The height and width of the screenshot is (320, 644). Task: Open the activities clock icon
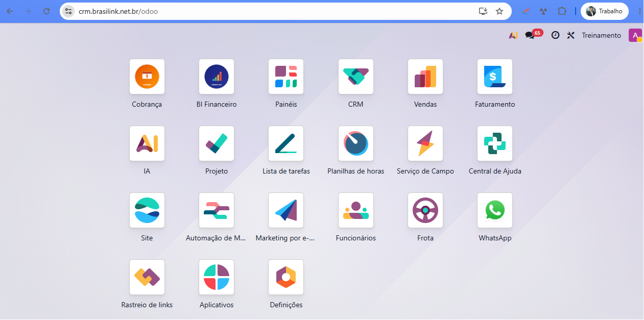[555, 35]
